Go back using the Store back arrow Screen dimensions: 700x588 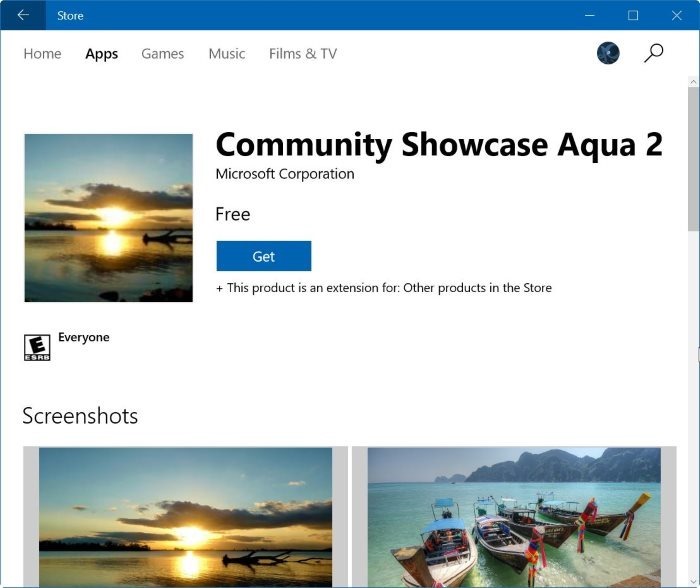tap(23, 15)
